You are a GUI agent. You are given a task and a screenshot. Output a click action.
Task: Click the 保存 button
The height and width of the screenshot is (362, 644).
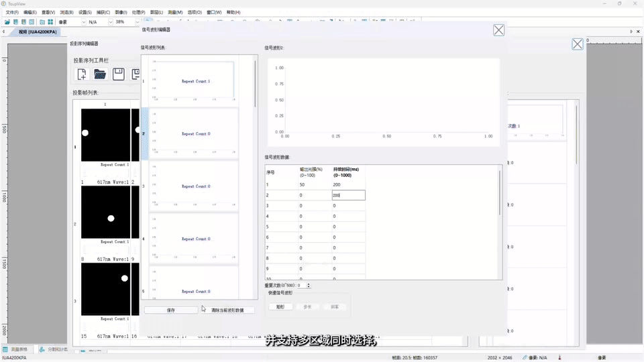click(x=171, y=310)
